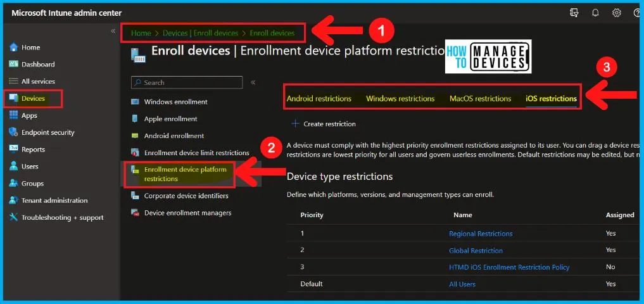Open the Users icon in sidebar
Screen dimensions: 644x304
click(x=14, y=167)
